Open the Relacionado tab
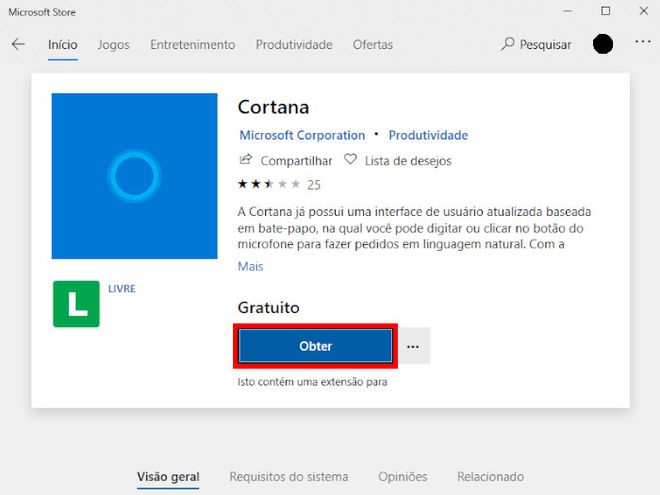This screenshot has width=660, height=495. click(490, 477)
